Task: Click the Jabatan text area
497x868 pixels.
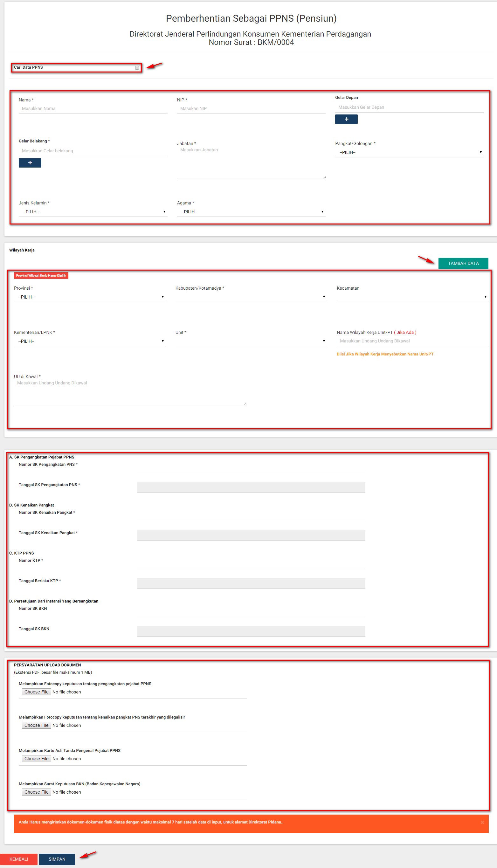Action: tap(251, 162)
